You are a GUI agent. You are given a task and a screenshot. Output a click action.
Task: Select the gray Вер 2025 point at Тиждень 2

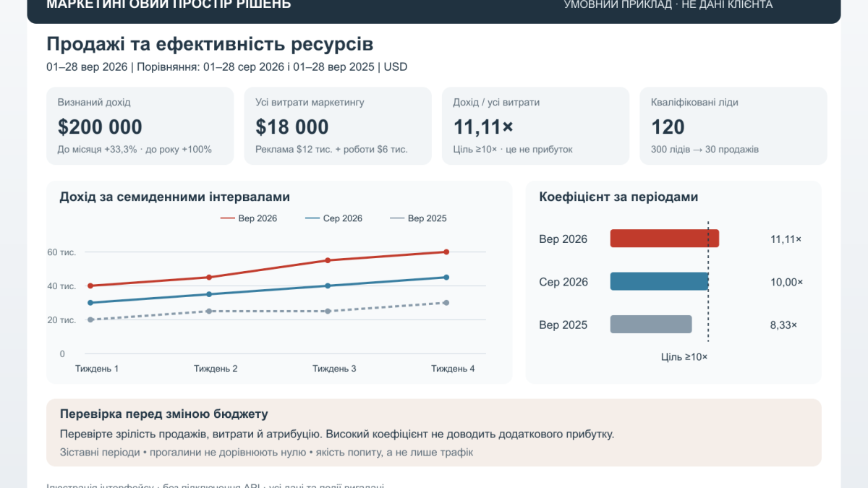209,311
